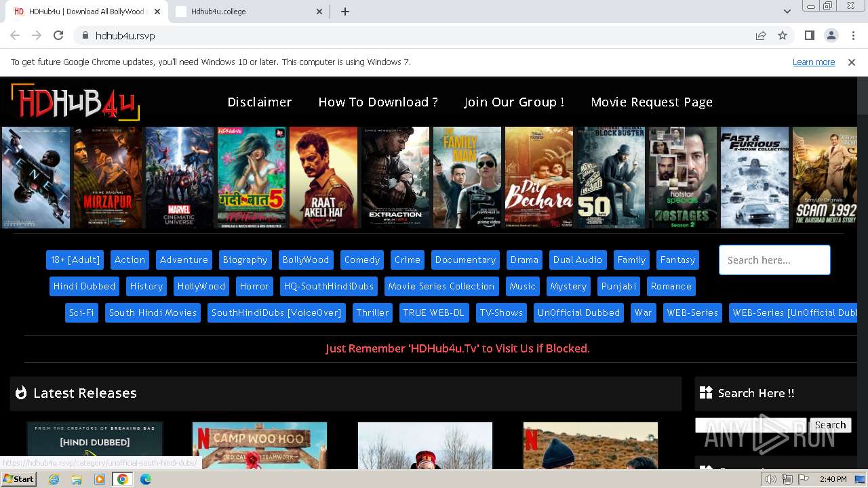The height and width of the screenshot is (488, 868).
Task: Select the Action category tag
Action: tap(130, 260)
